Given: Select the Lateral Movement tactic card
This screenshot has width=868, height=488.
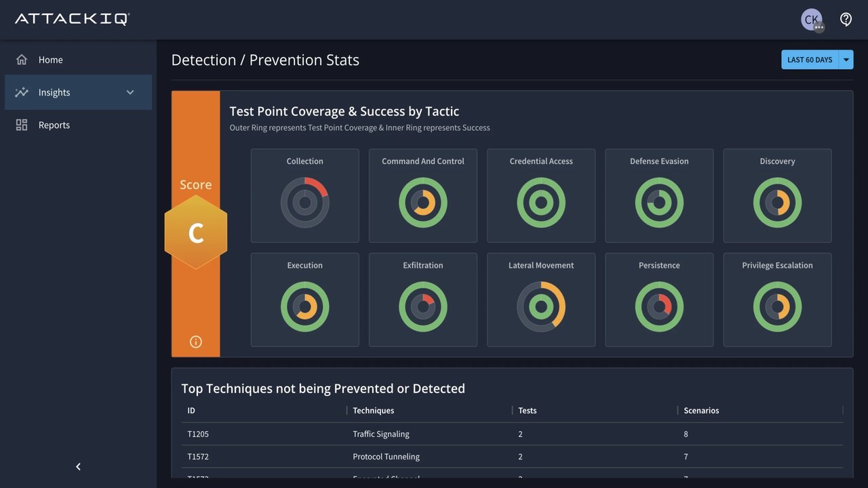Looking at the screenshot, I should (x=541, y=300).
